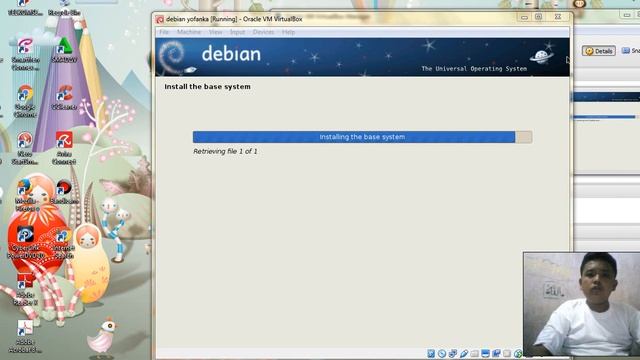Select the desktop shortcut right of Firefox
This screenshot has width=640, height=360.
[x=64, y=191]
